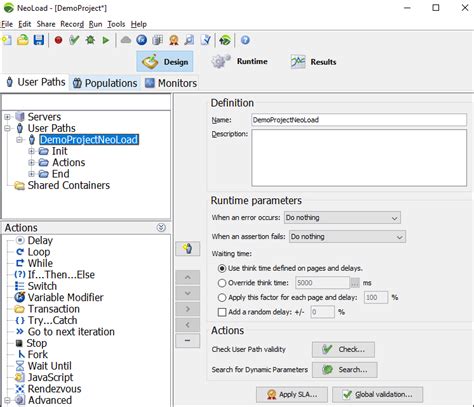Select Apply this factor radio button
Viewport: 474px width, 407px height.
pos(222,297)
